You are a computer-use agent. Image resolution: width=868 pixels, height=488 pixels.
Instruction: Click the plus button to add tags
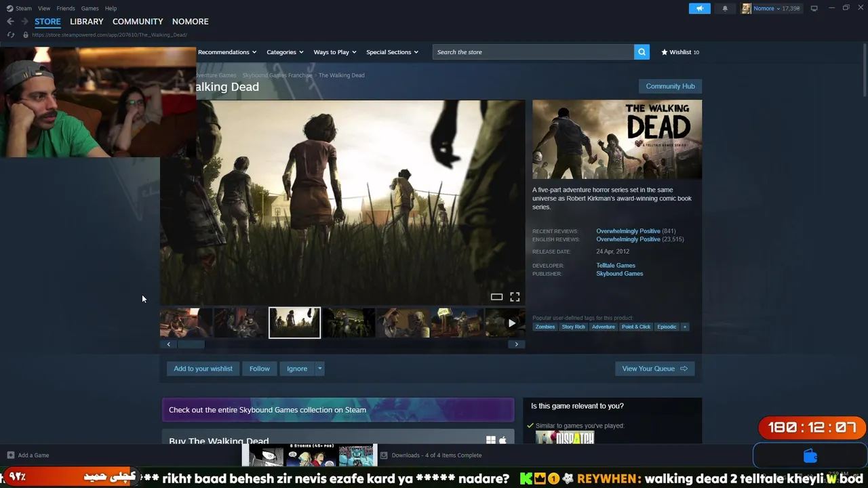pos(685,327)
